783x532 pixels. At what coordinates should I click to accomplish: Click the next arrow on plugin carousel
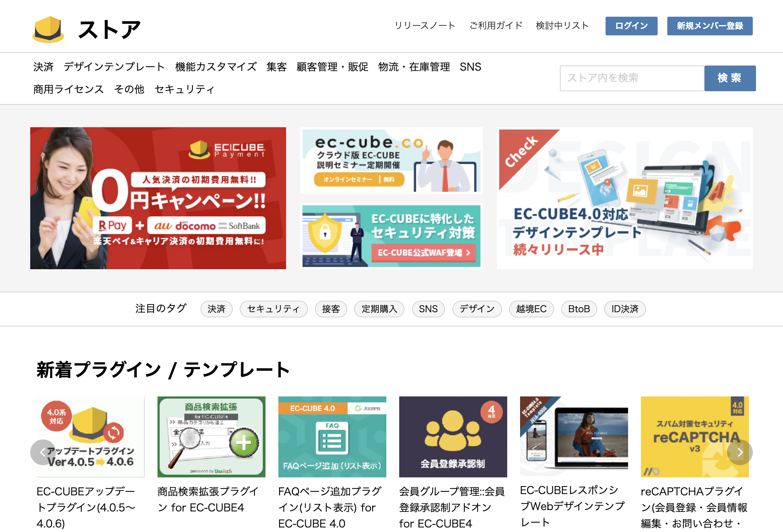click(740, 452)
